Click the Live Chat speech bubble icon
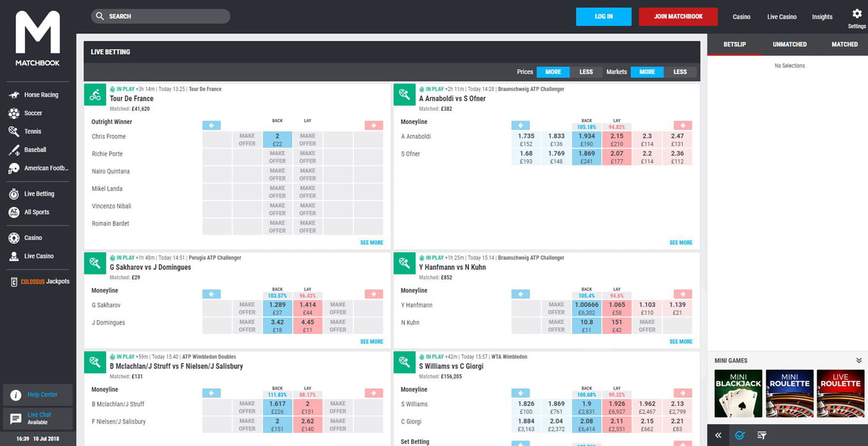This screenshot has height=446, width=868. [x=15, y=419]
